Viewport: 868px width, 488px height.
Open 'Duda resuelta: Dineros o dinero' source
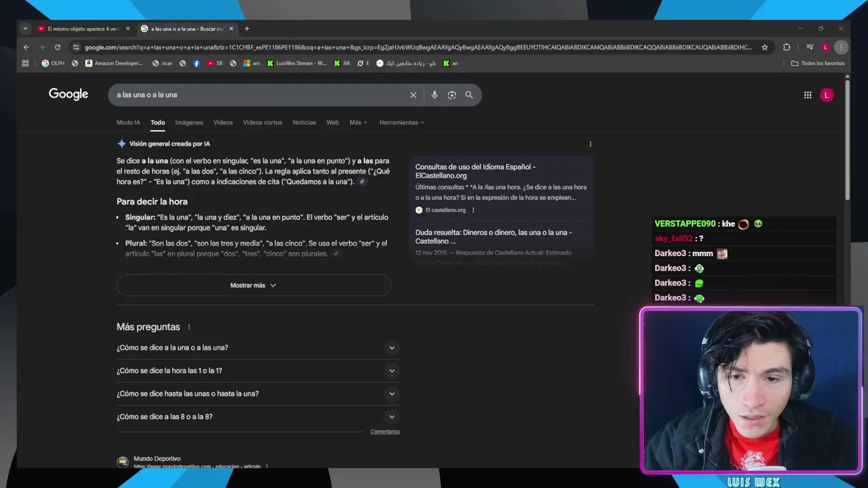(494, 237)
